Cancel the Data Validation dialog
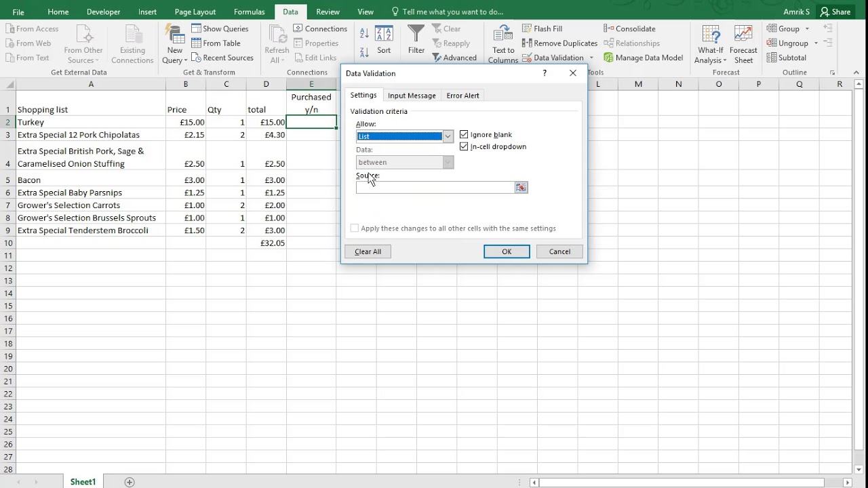This screenshot has width=868, height=488. pyautogui.click(x=559, y=251)
